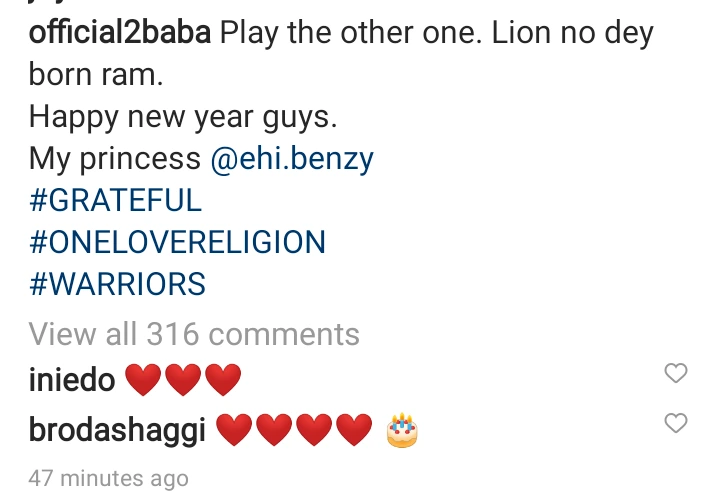Tap the first red heart in brodashaggi's comment
The height and width of the screenshot is (497, 720).
pyautogui.click(x=234, y=429)
